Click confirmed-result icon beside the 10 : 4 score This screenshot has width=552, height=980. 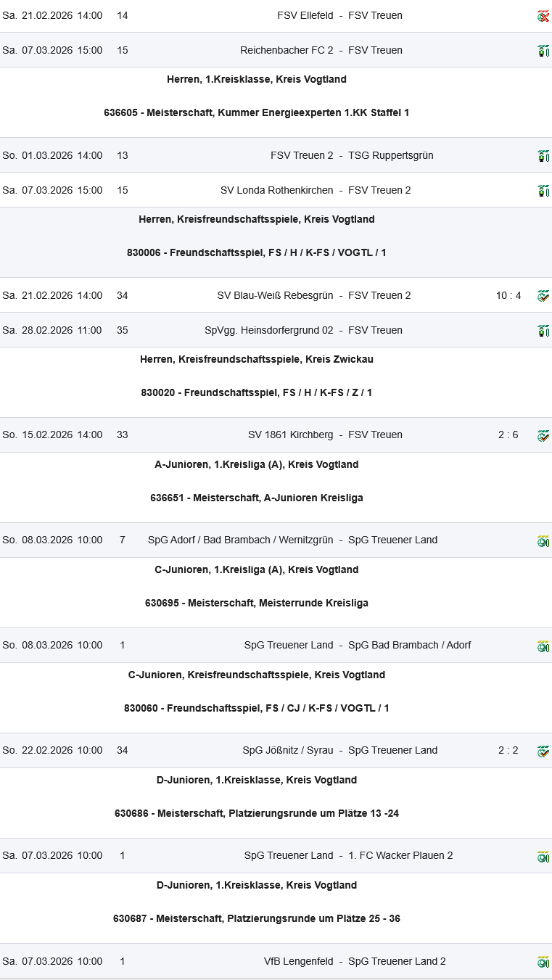tap(543, 296)
